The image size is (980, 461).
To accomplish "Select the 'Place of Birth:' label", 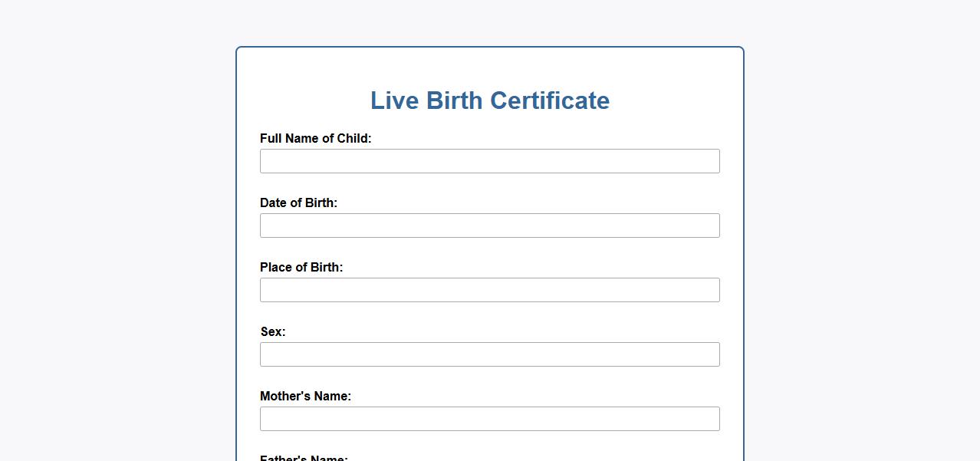I will (301, 268).
